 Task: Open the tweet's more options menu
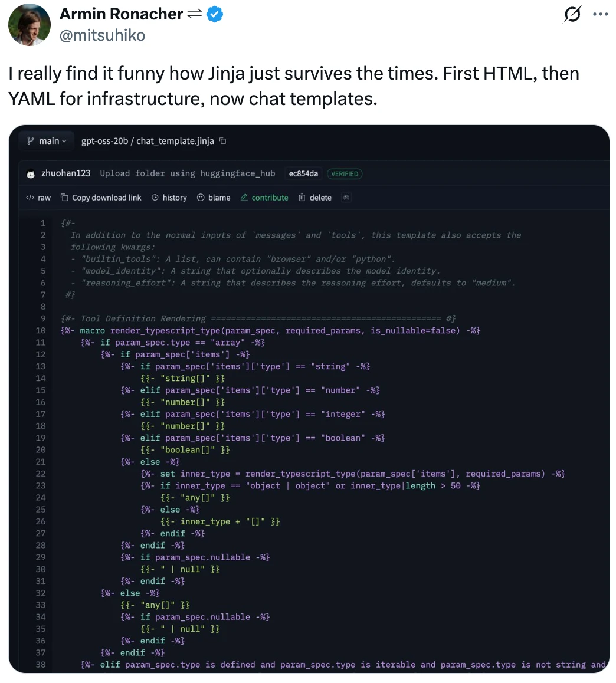(x=600, y=14)
